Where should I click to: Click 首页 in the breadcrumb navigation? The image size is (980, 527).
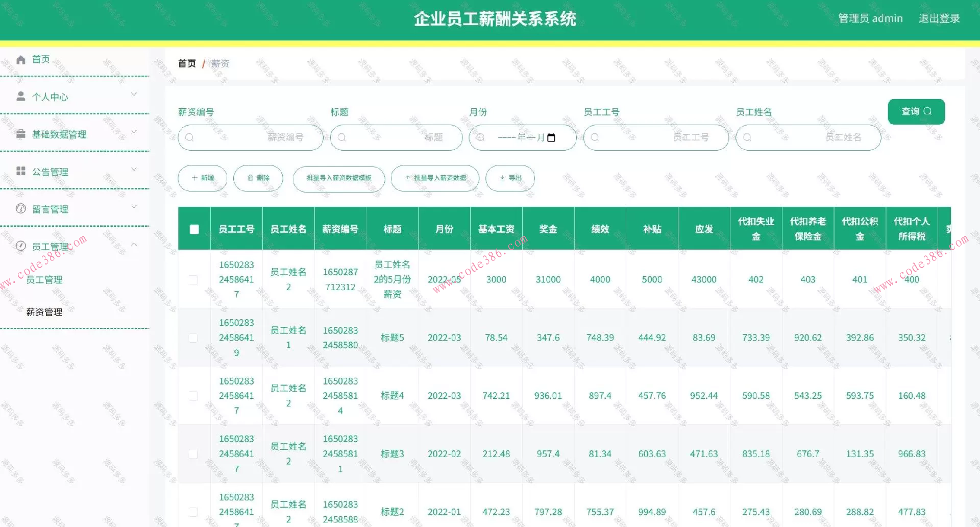187,63
